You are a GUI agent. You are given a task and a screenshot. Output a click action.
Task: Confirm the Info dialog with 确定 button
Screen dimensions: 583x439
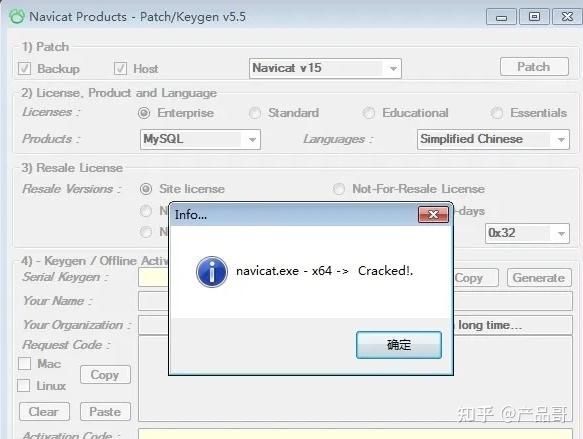coord(399,345)
